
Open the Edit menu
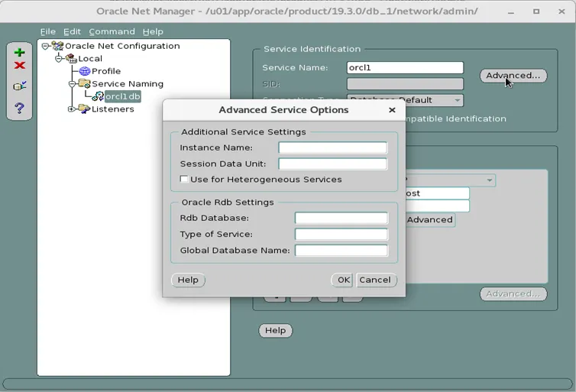click(x=72, y=31)
